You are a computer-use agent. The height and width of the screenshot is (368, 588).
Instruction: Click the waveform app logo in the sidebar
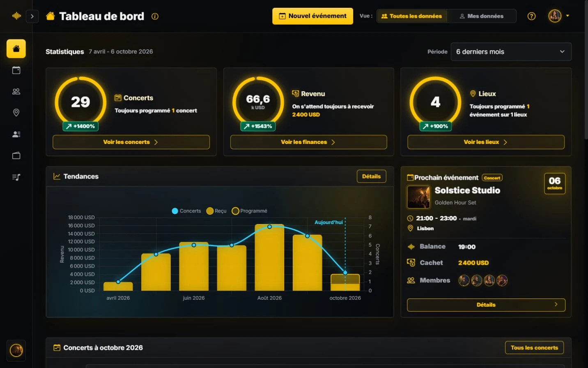[16, 16]
